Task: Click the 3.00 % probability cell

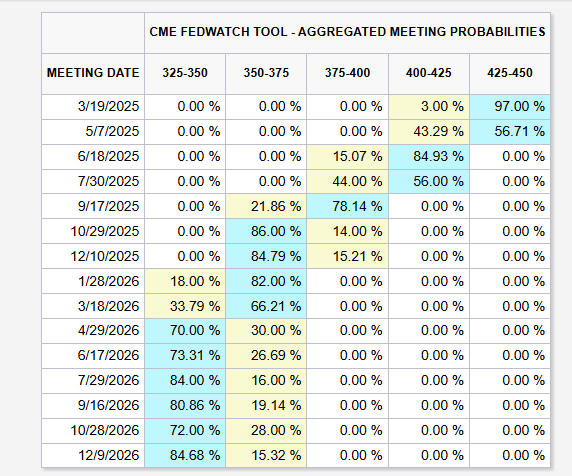Action: point(429,107)
